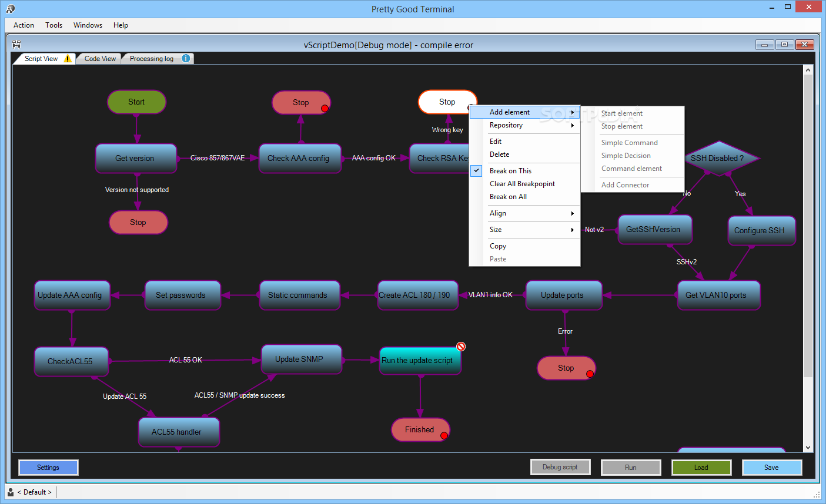The width and height of the screenshot is (826, 504).
Task: Click breakpoint dot on Stop below Update ports
Action: click(590, 374)
